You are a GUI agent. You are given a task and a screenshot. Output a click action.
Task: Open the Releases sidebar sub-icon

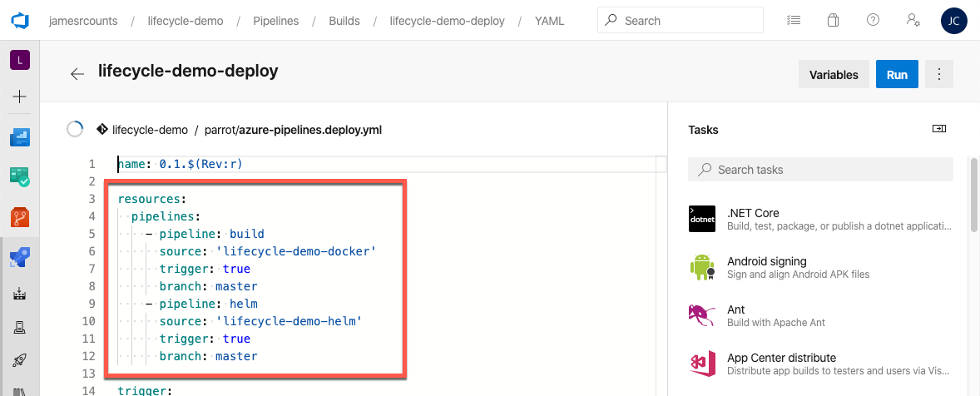click(20, 327)
